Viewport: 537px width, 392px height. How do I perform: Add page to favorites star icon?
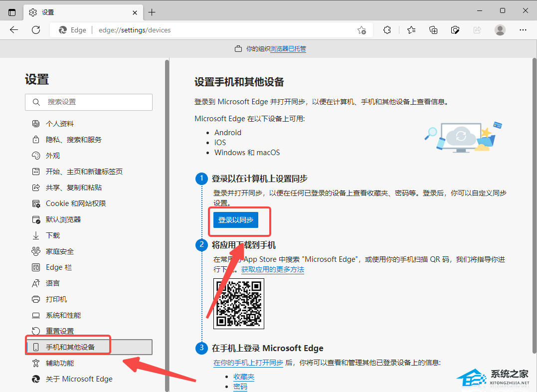coord(361,30)
